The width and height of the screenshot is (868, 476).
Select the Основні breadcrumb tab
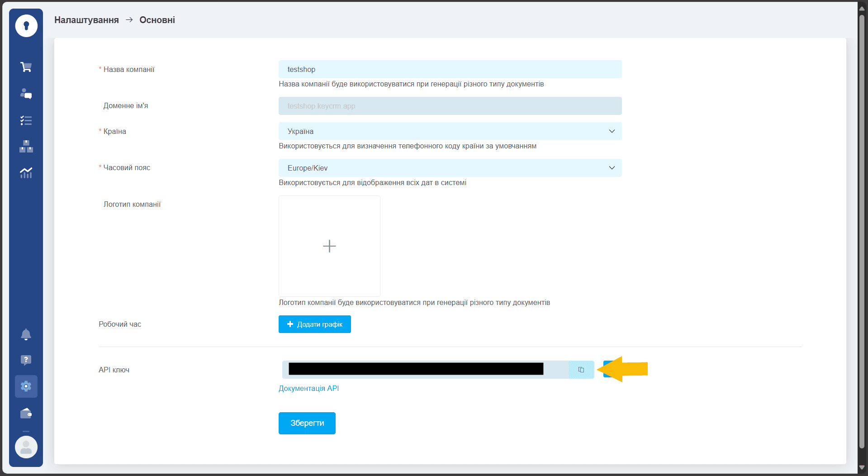click(157, 19)
